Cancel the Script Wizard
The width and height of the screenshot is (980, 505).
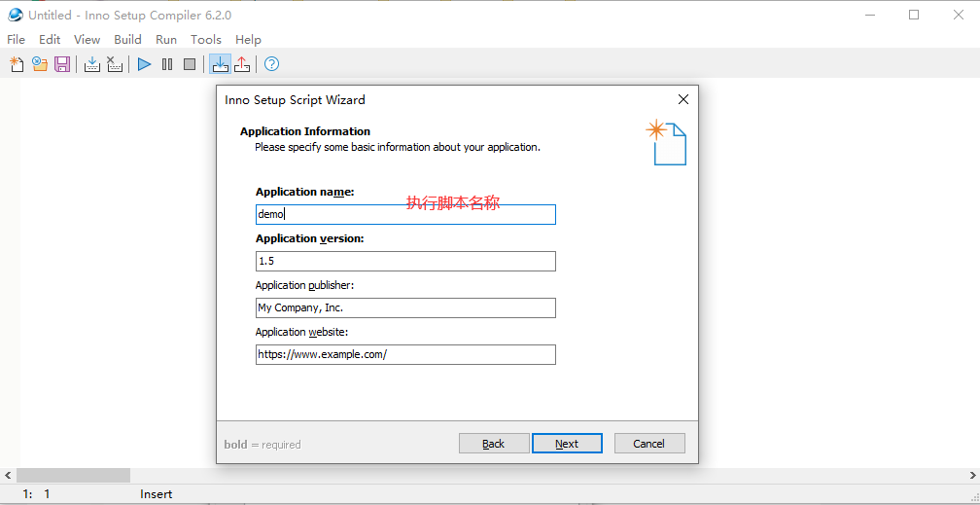tap(649, 444)
